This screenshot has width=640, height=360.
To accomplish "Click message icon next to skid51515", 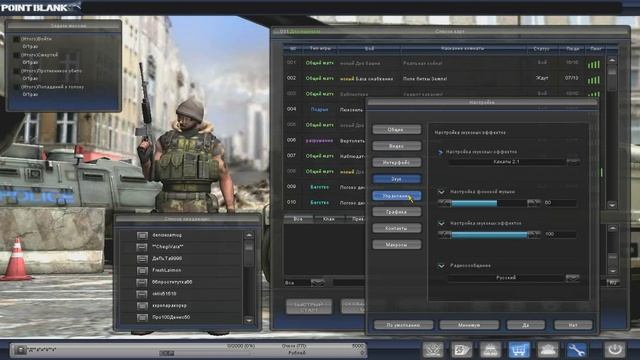I will 142,294.
